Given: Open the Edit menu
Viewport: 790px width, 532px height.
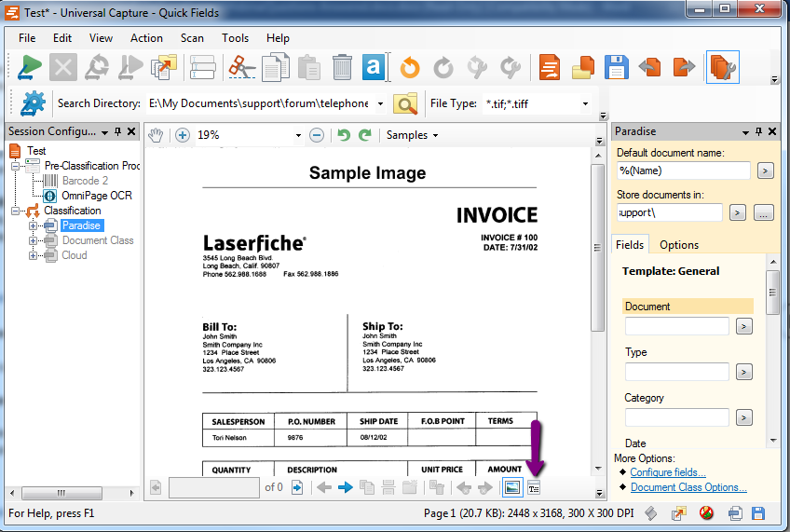Looking at the screenshot, I should [62, 38].
